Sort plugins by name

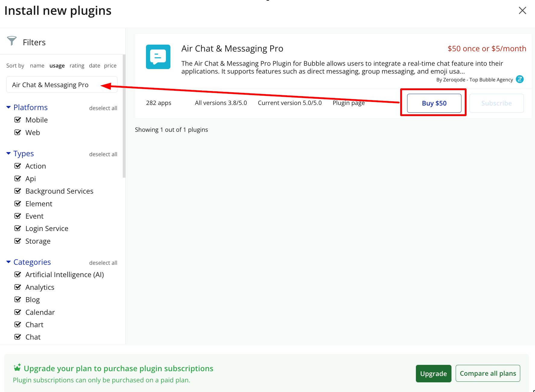(x=37, y=65)
